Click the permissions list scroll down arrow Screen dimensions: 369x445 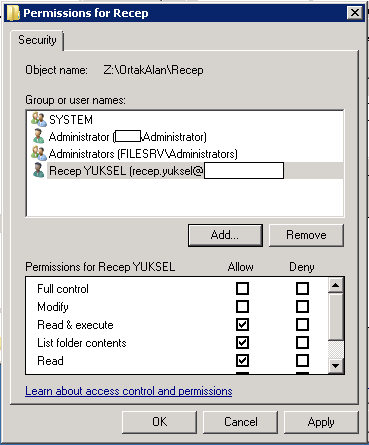pos(336,366)
